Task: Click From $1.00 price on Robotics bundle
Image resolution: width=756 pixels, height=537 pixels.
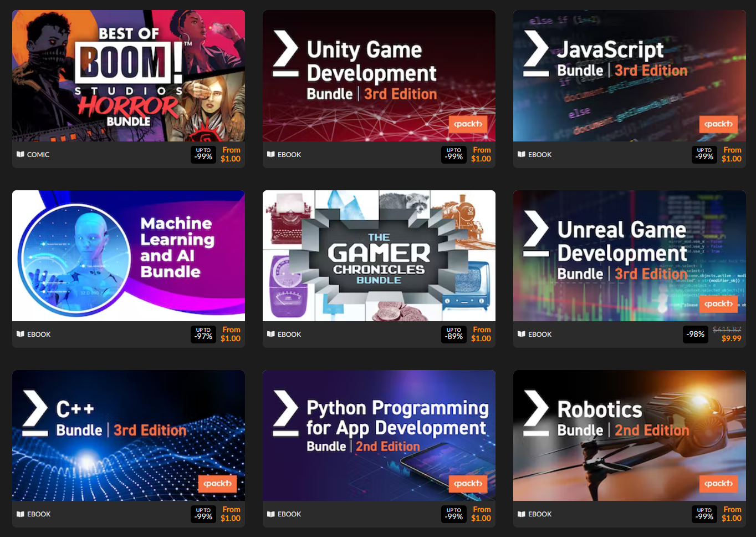Action: (x=732, y=514)
